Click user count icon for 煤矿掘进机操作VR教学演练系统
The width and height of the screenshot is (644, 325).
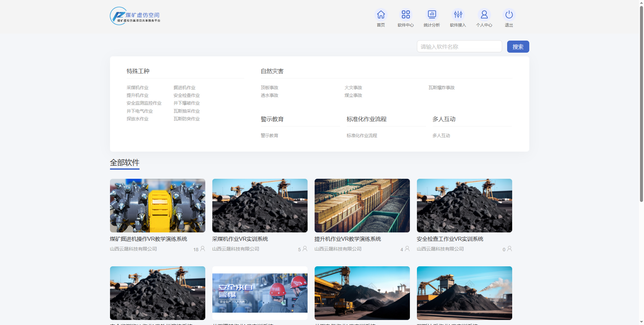203,249
